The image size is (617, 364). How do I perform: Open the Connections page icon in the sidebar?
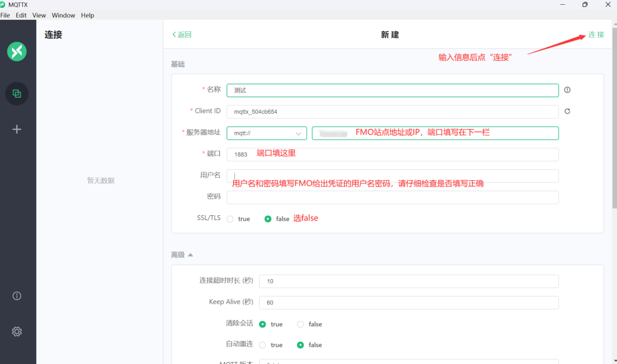(x=17, y=93)
